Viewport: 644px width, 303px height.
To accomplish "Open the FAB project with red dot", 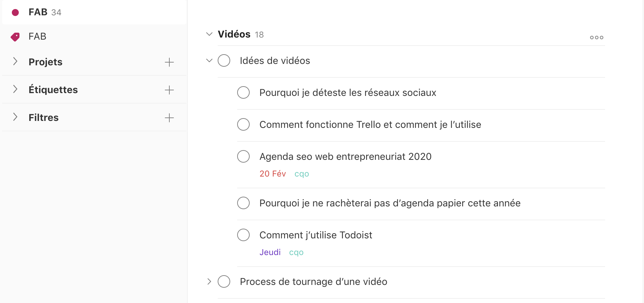I will (x=94, y=12).
